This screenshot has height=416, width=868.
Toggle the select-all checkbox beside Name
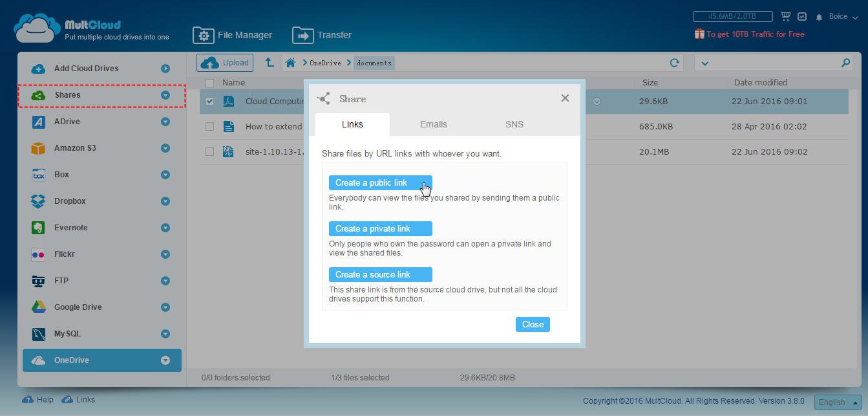point(209,83)
